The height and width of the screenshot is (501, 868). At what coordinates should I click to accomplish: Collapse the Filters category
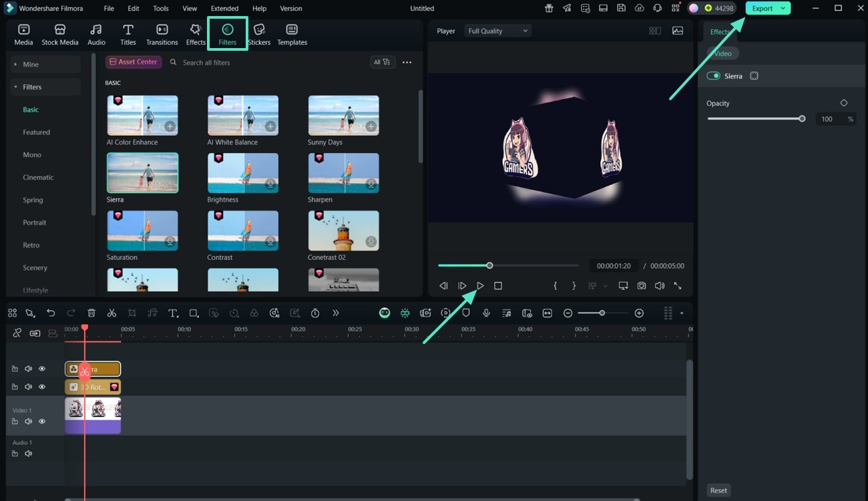pyautogui.click(x=45, y=87)
